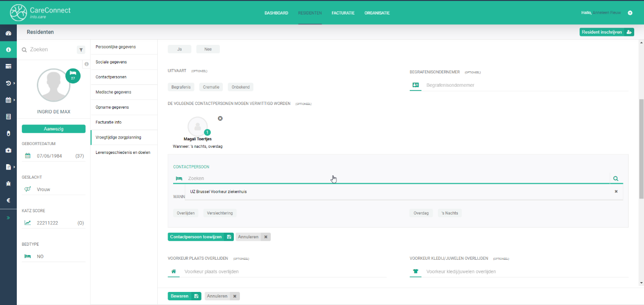This screenshot has height=305, width=644.
Task: Dismiss the UZ Brussel Voorkeur ziekenhuis suggestion
Action: (x=616, y=192)
